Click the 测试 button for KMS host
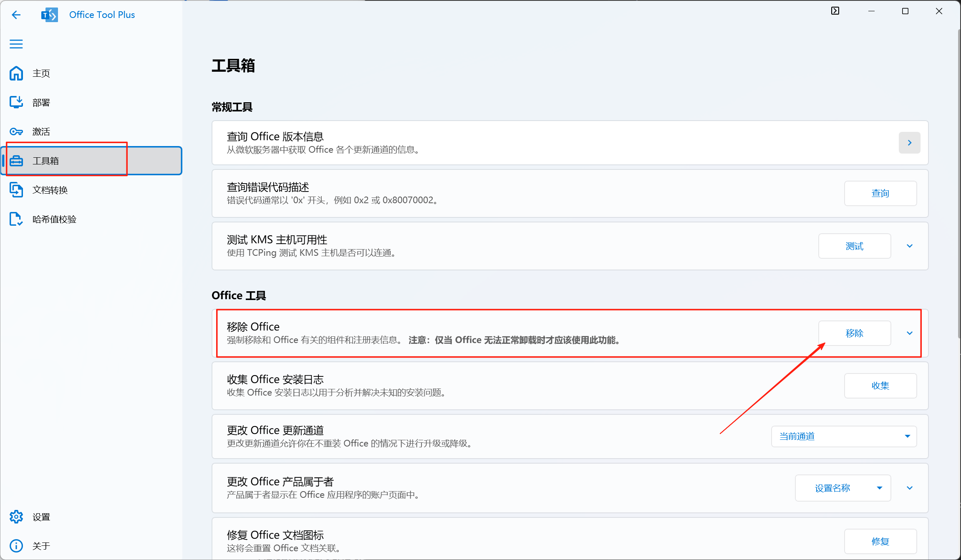 pos(855,246)
